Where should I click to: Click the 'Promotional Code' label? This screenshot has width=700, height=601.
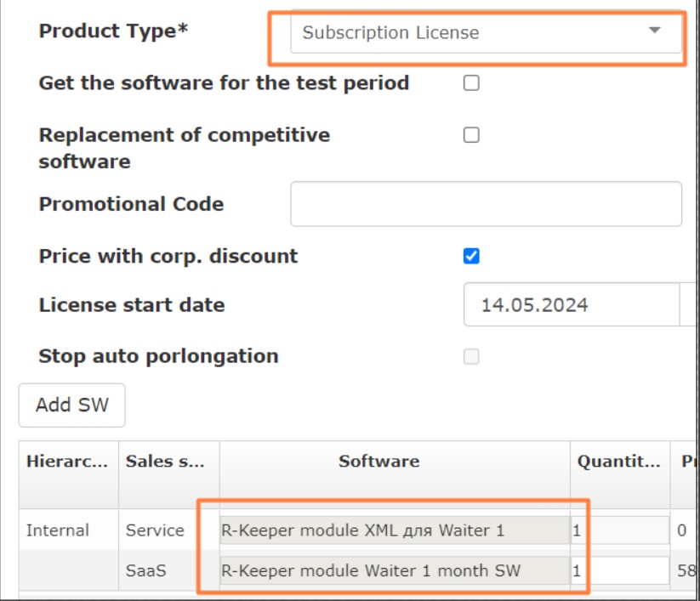point(131,204)
